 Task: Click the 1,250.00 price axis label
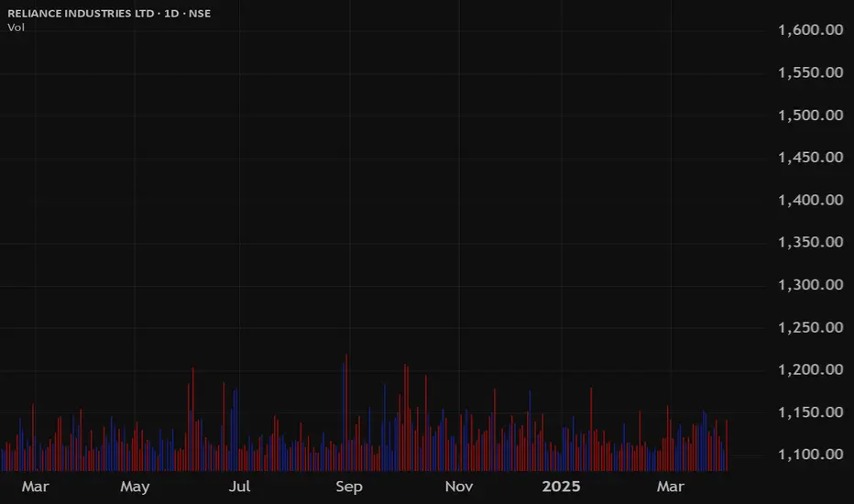click(x=810, y=327)
